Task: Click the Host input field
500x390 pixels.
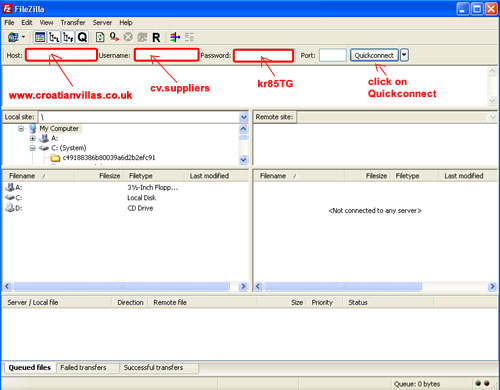Action: coord(61,55)
